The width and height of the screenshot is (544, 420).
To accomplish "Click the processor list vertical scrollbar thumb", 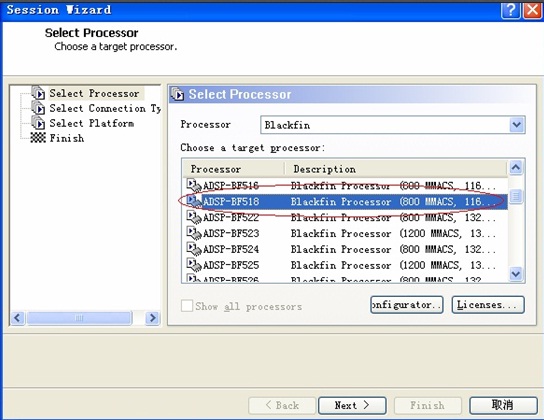I will pyautogui.click(x=516, y=196).
